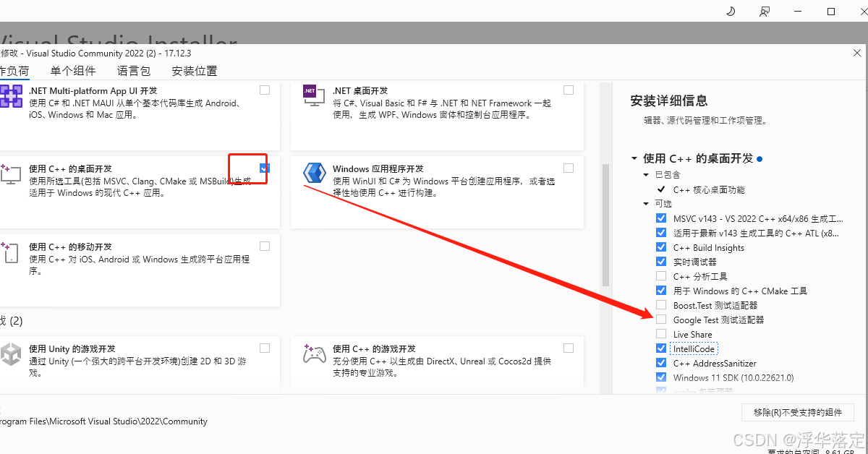Uncheck the IntelliCode option
Viewport: 868px width, 454px height.
point(661,348)
